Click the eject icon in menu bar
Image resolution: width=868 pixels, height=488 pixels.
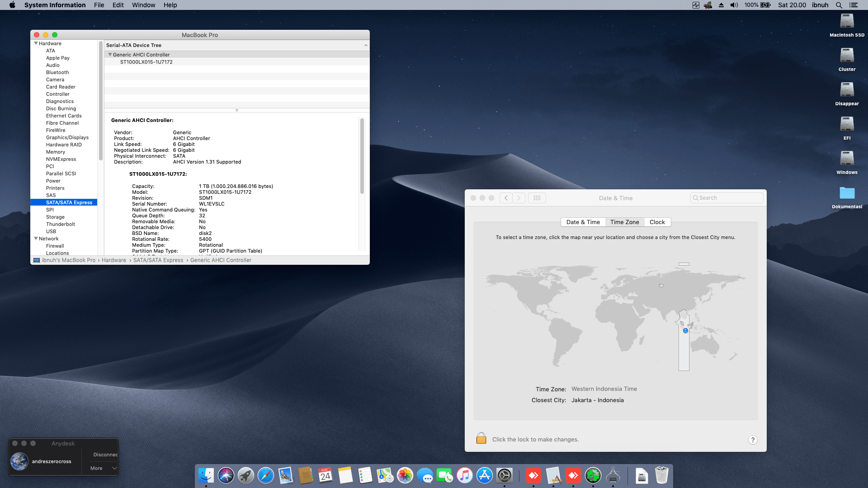coord(721,5)
